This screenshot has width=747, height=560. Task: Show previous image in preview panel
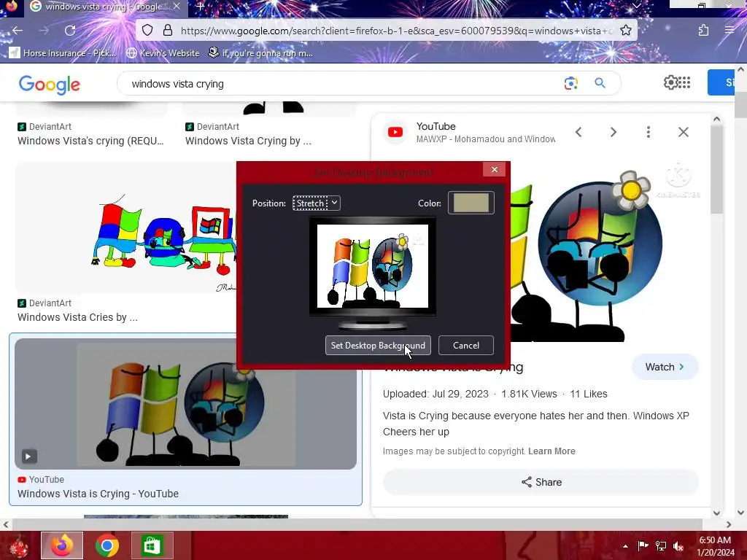[578, 132]
